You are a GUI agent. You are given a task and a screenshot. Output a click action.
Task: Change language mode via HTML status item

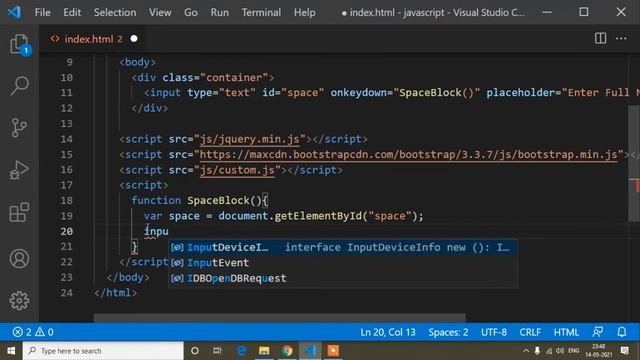pos(566,332)
